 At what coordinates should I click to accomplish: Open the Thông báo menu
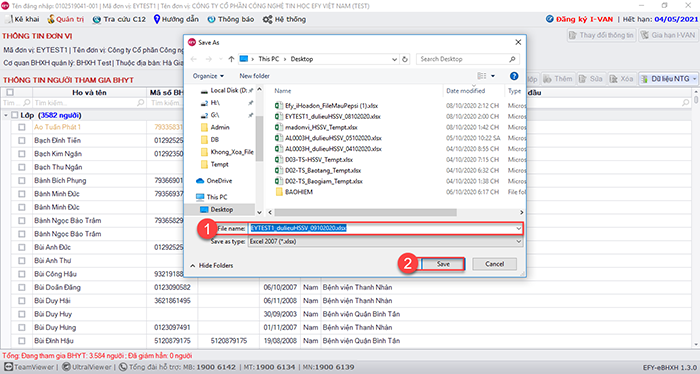[231, 19]
